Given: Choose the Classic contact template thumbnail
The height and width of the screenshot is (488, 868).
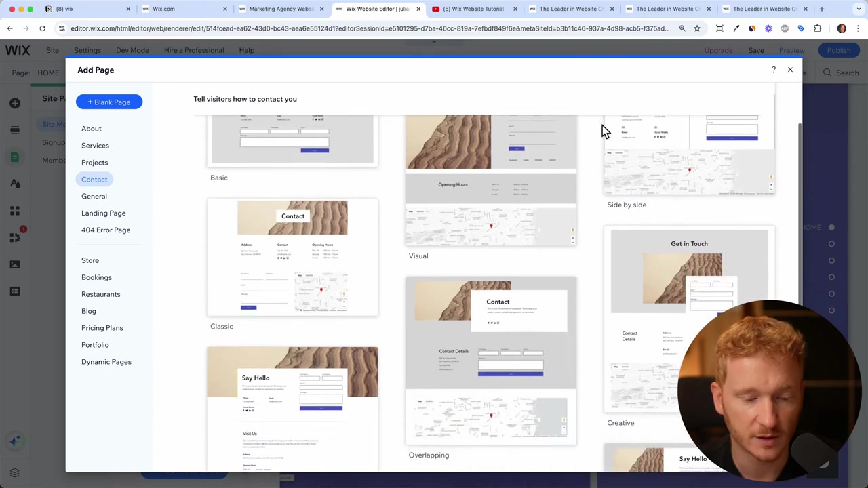Looking at the screenshot, I should (x=292, y=258).
